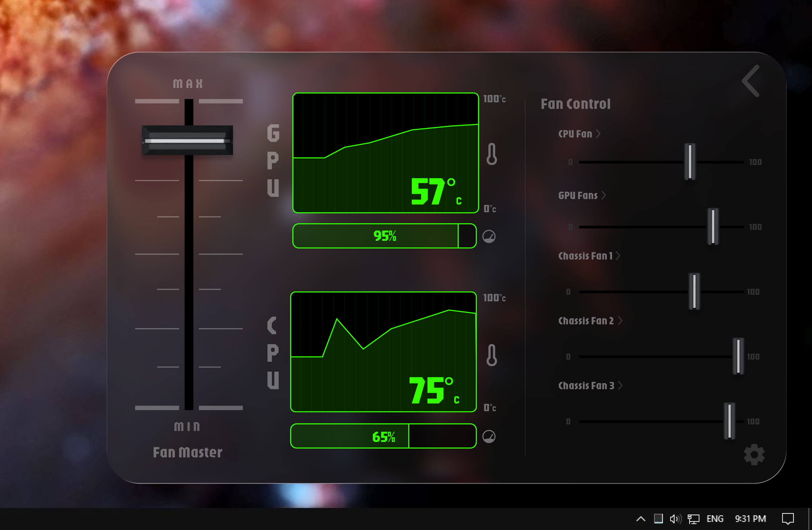The height and width of the screenshot is (530, 812).
Task: Open the notification center icon
Action: (788, 519)
